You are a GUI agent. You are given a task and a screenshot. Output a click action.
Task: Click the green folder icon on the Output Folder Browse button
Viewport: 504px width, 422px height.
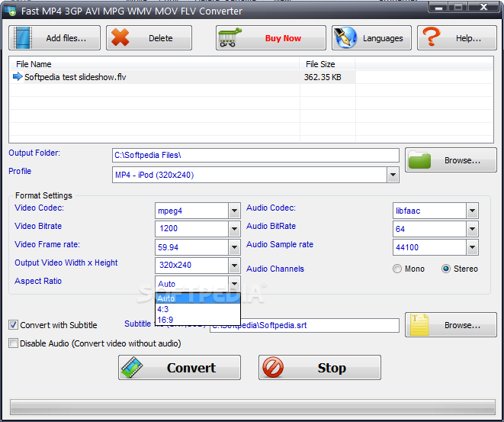pos(419,159)
